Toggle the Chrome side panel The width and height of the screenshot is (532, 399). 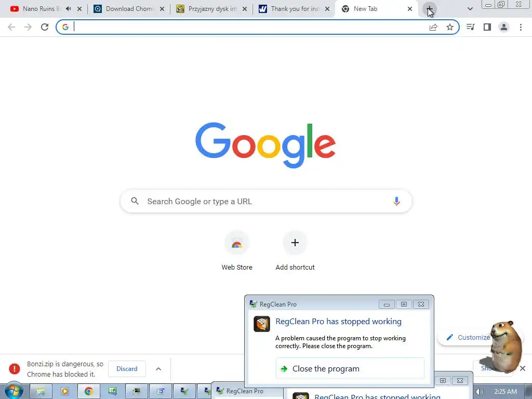(x=487, y=27)
